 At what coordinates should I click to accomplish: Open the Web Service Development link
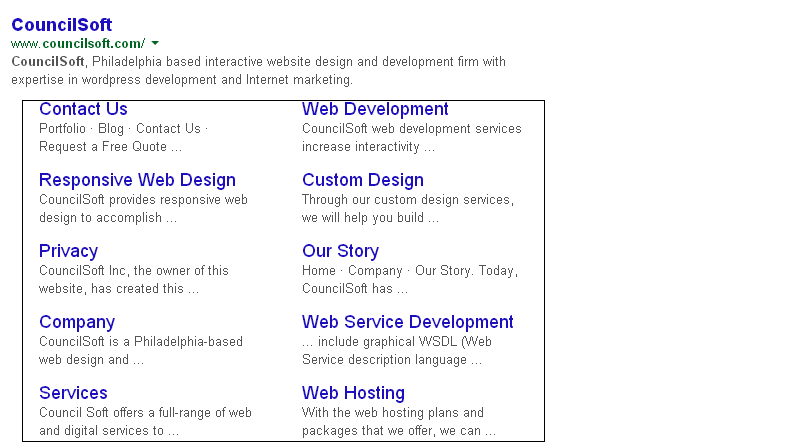(x=408, y=322)
